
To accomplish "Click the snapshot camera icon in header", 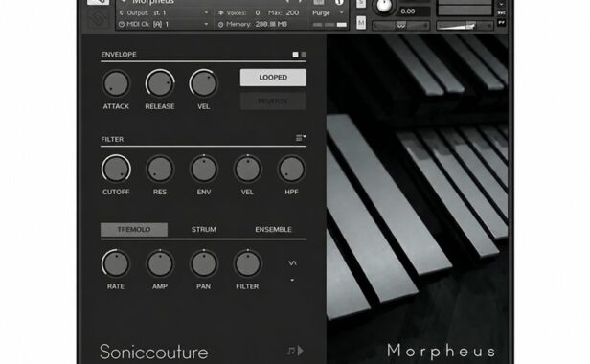I will click(319, 2).
